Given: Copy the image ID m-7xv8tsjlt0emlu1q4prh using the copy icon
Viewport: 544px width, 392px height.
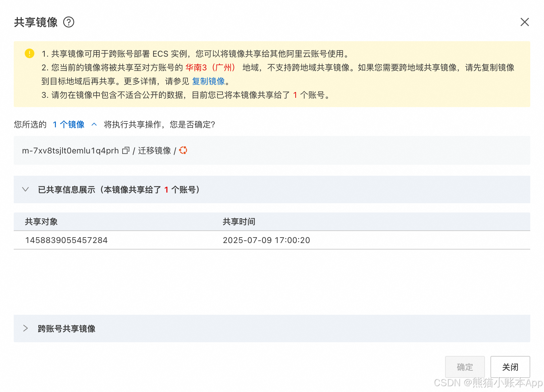Looking at the screenshot, I should pos(126,150).
